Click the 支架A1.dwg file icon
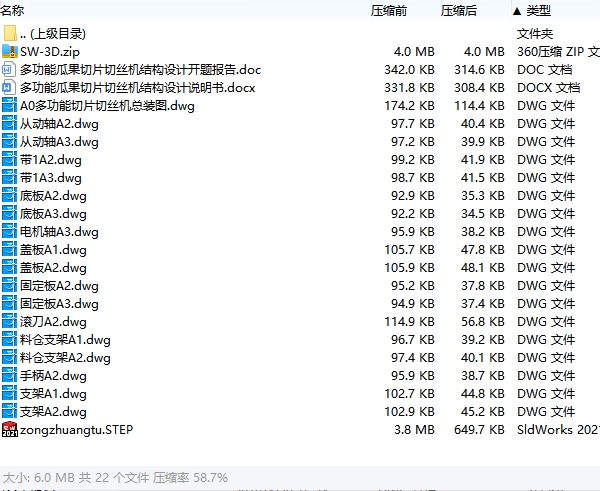 (x=10, y=393)
